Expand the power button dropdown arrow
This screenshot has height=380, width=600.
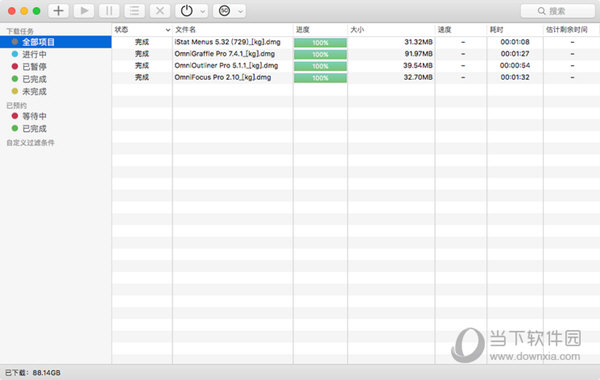pyautogui.click(x=203, y=11)
